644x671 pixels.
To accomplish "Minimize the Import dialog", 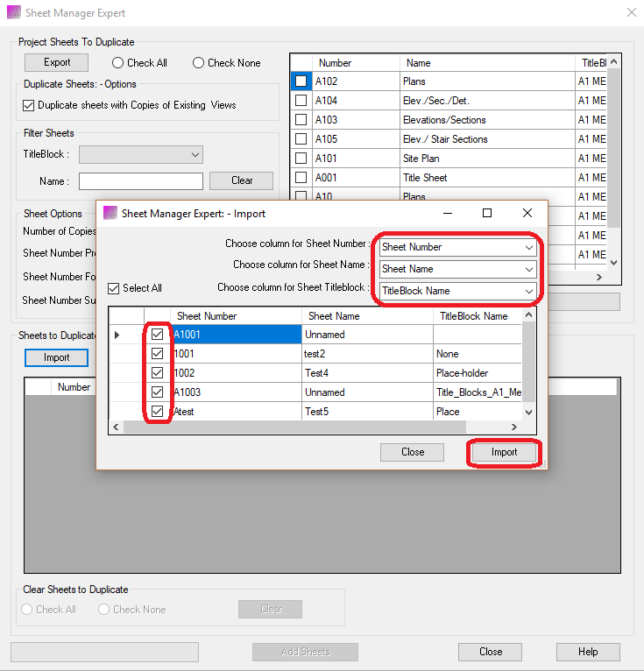I will (x=448, y=213).
